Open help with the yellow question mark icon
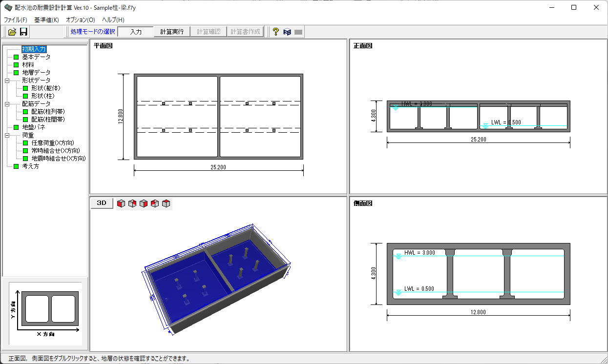 276,32
